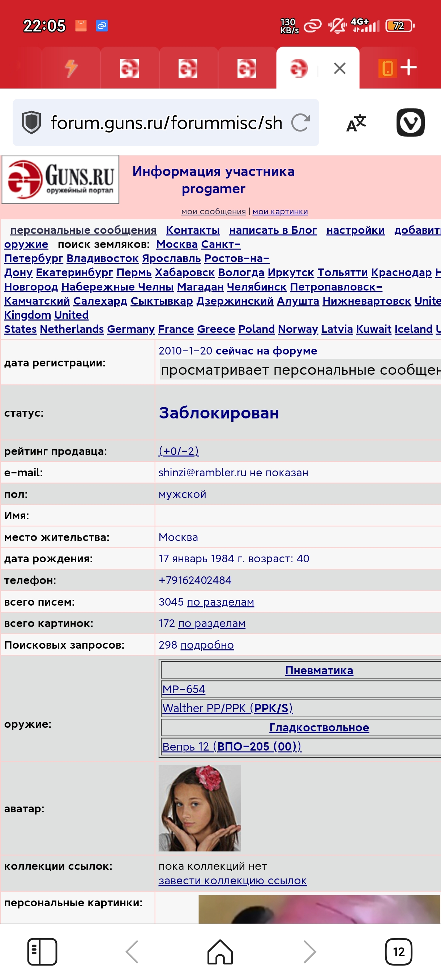The height and width of the screenshot is (980, 441).
Task: Open the Пневматика weapons category
Action: [x=319, y=670]
